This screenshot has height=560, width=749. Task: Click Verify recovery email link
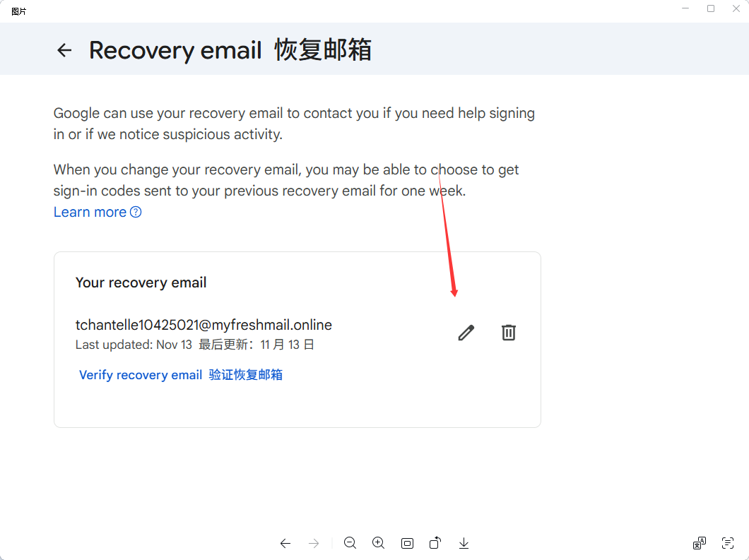tap(181, 375)
